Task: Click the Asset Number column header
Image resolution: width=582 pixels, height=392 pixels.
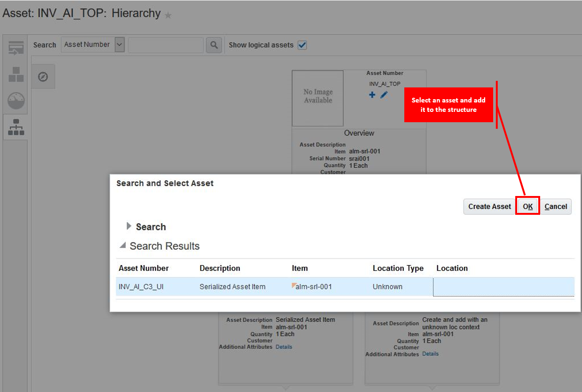Action: (x=143, y=268)
